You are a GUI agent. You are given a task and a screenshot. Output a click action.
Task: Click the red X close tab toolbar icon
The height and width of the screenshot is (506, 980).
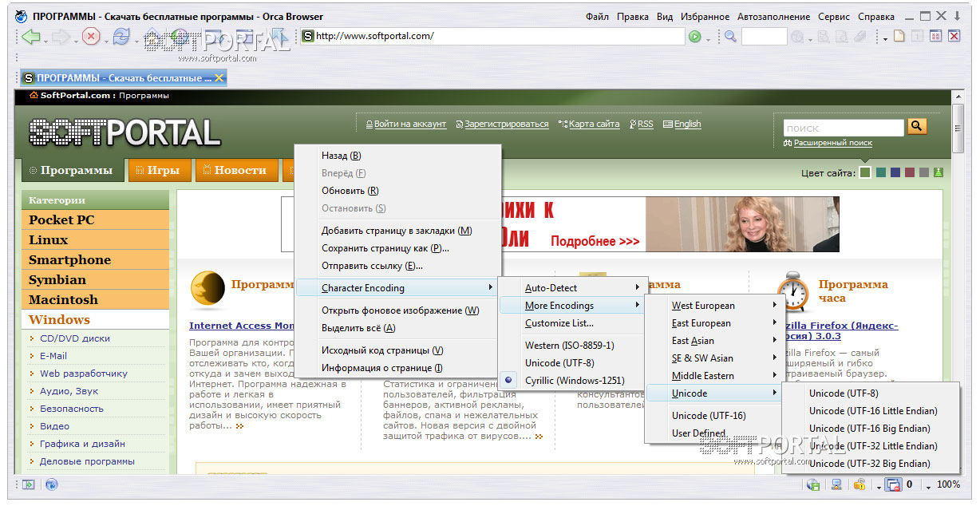pos(954,36)
